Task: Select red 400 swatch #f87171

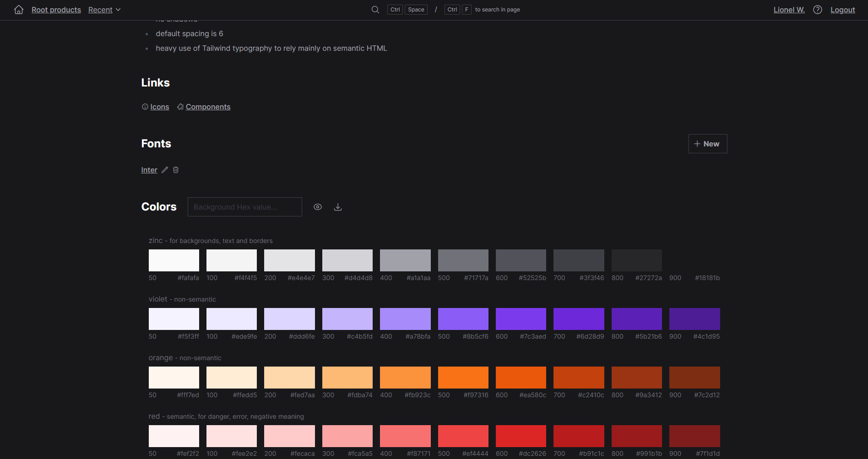Action: click(x=405, y=436)
